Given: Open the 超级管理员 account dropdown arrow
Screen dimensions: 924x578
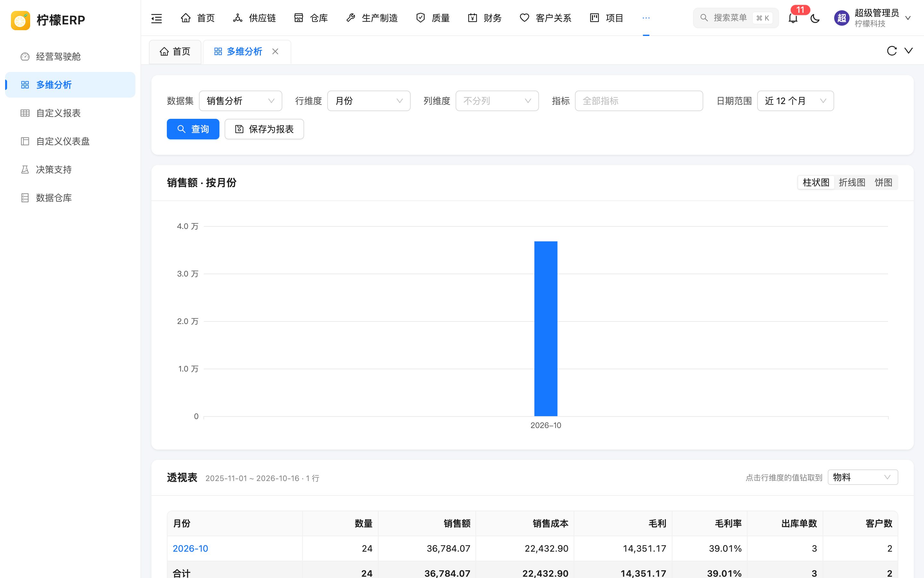Looking at the screenshot, I should 908,18.
